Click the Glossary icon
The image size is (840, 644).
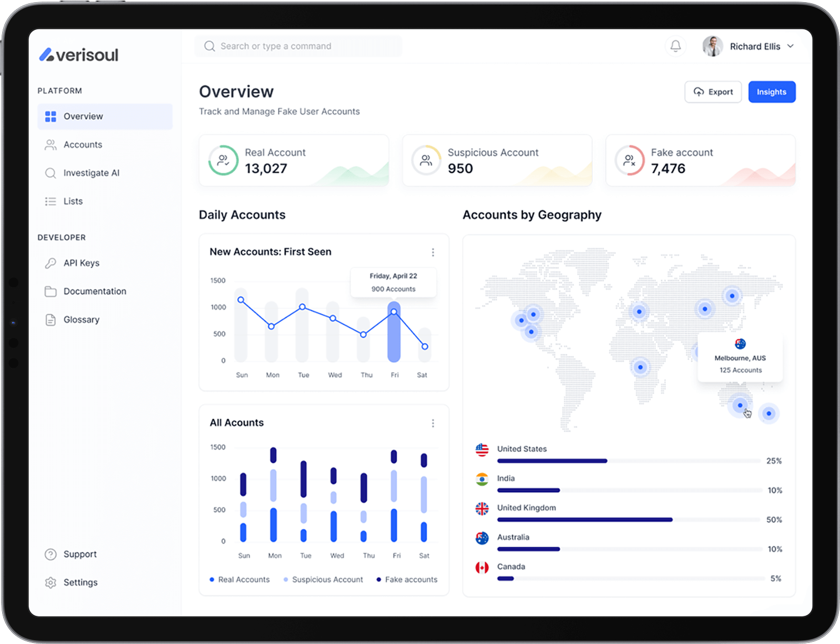click(50, 319)
